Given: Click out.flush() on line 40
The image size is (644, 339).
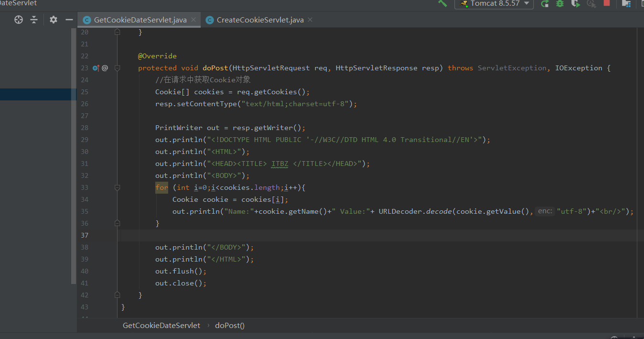Looking at the screenshot, I should (x=179, y=271).
